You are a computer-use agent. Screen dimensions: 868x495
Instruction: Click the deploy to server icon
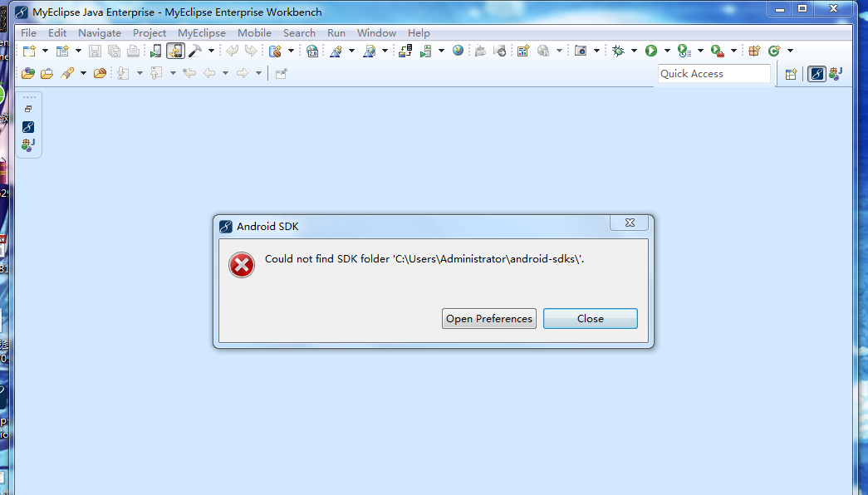tap(406, 51)
